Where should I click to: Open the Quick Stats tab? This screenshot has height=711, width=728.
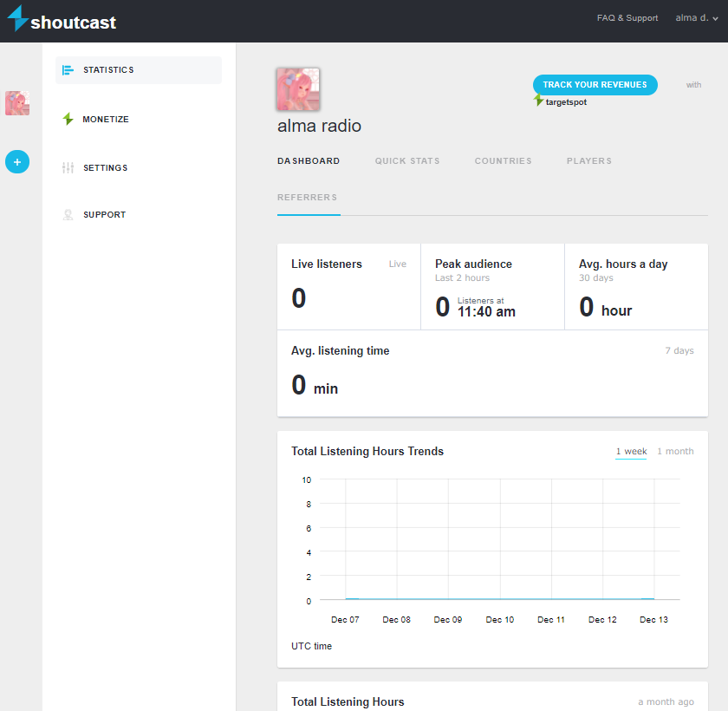[407, 161]
